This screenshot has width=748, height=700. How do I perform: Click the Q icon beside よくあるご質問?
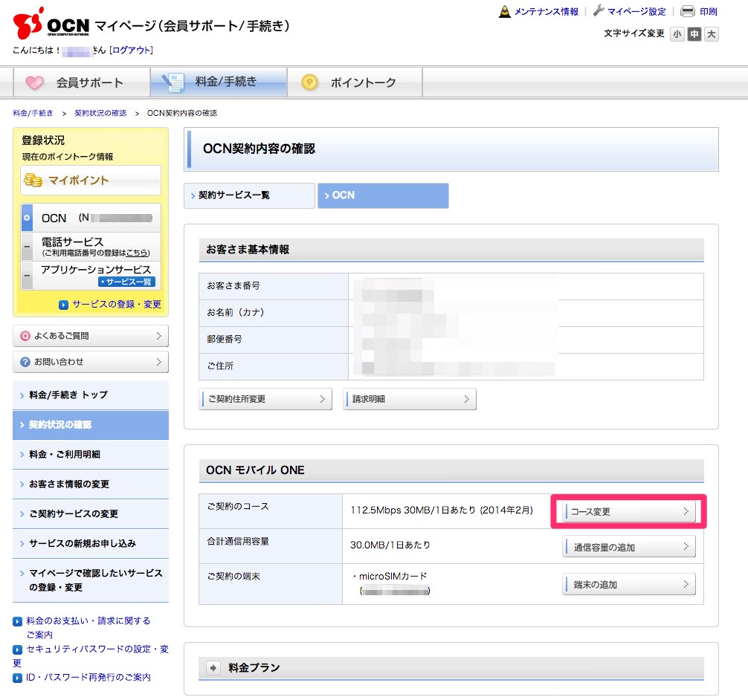click(x=25, y=336)
